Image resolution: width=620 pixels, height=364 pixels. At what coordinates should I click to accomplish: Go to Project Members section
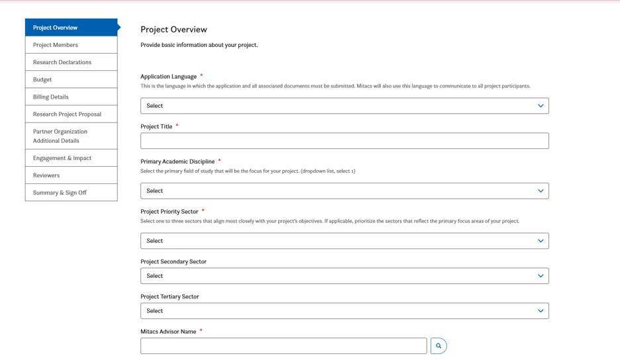pyautogui.click(x=72, y=45)
